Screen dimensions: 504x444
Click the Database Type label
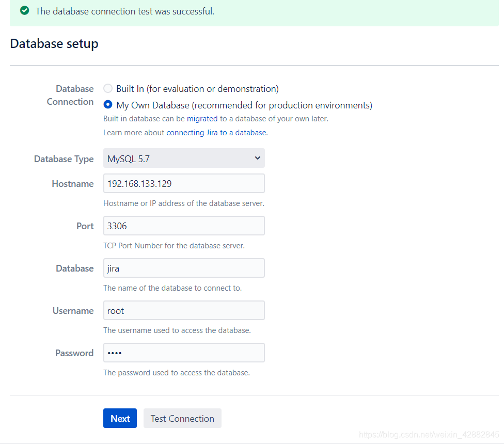[x=64, y=159]
